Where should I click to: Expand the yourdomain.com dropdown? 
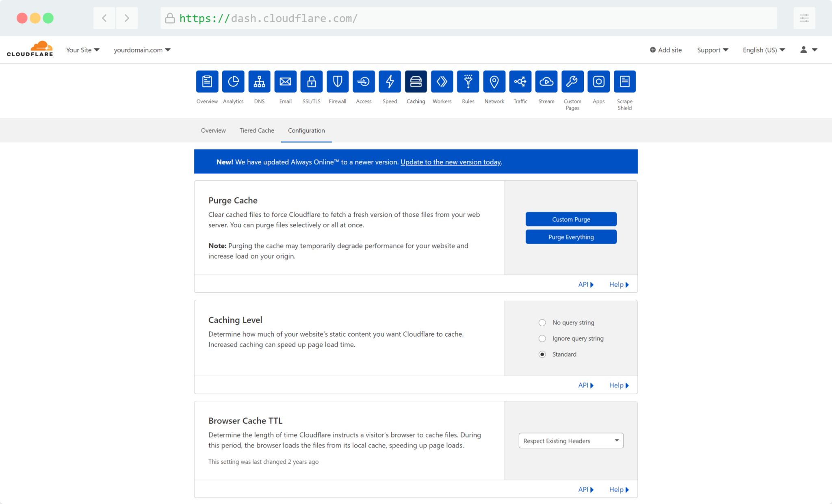point(142,50)
